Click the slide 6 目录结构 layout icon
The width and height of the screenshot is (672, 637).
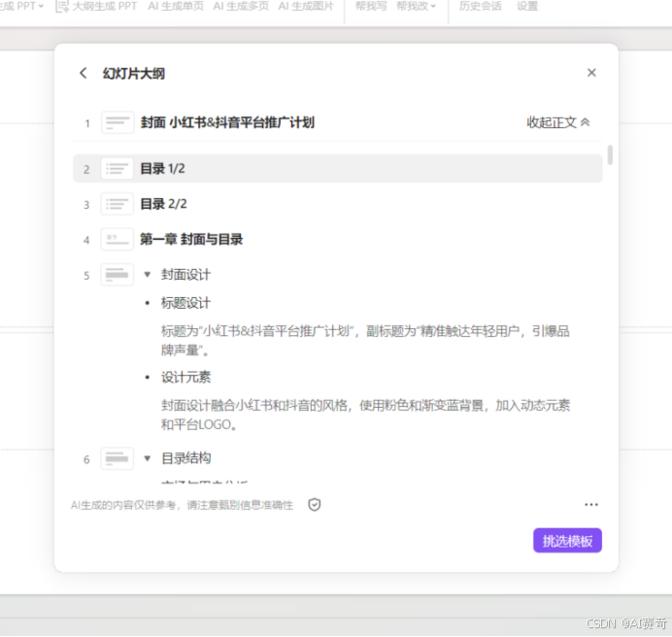tap(118, 458)
